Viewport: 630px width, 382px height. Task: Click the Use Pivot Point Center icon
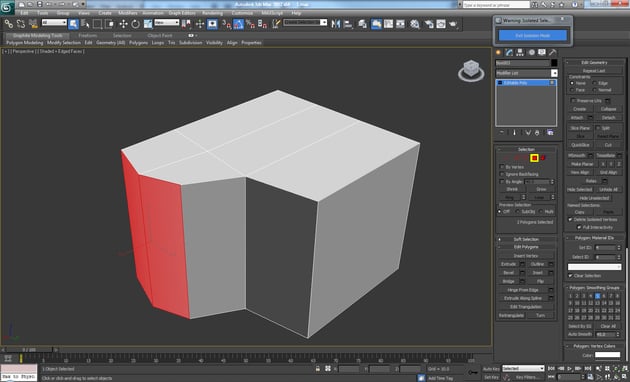point(186,24)
